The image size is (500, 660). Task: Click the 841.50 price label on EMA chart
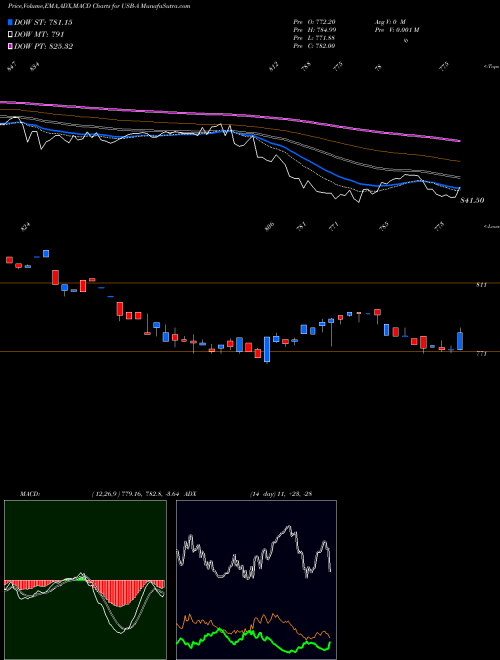[x=472, y=201]
